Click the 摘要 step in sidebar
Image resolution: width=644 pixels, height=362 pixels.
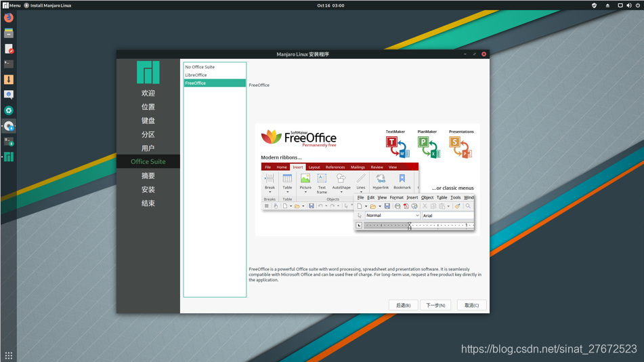click(148, 176)
